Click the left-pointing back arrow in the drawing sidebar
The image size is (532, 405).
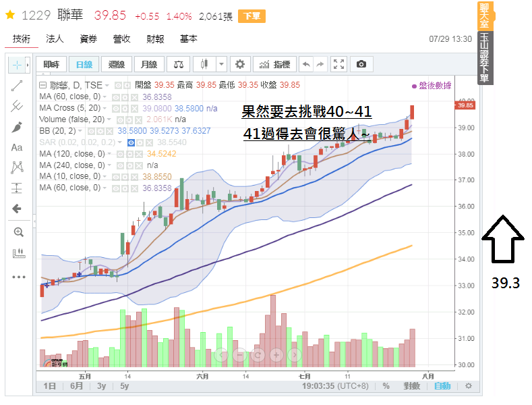17,209
